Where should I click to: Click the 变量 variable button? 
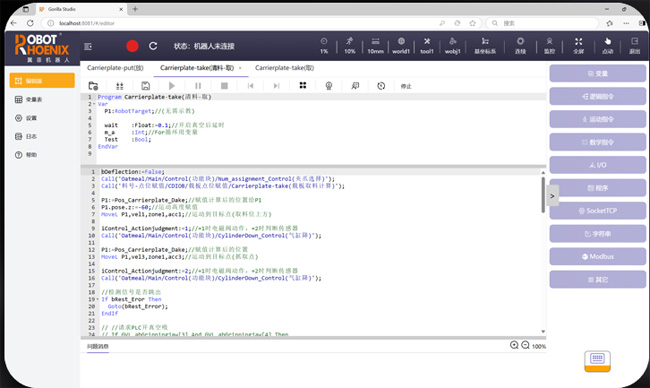(x=597, y=73)
